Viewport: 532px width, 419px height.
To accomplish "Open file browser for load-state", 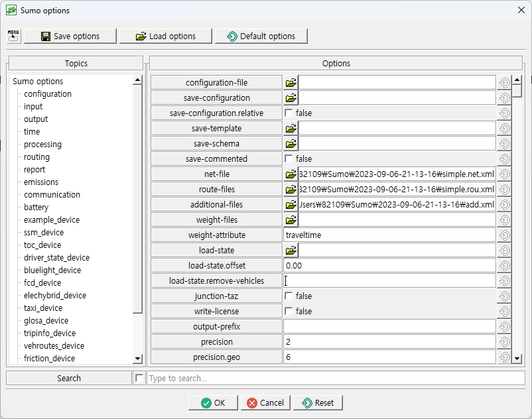I will (x=291, y=250).
